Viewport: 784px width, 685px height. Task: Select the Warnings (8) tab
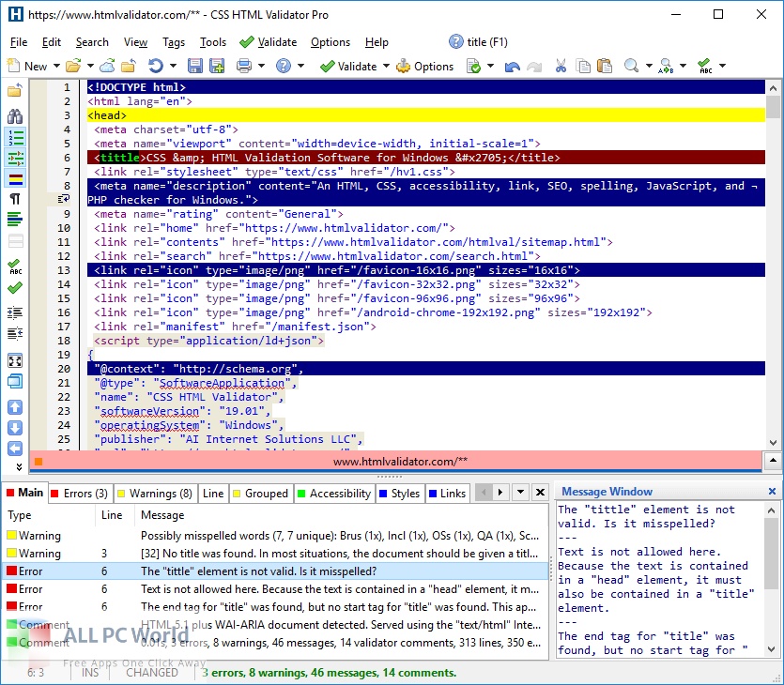pos(156,493)
